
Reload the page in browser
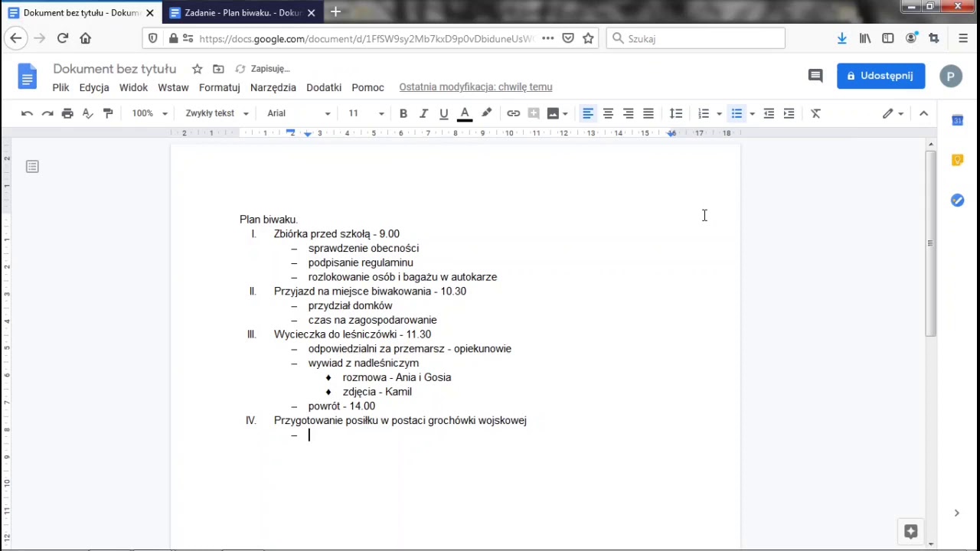[63, 38]
